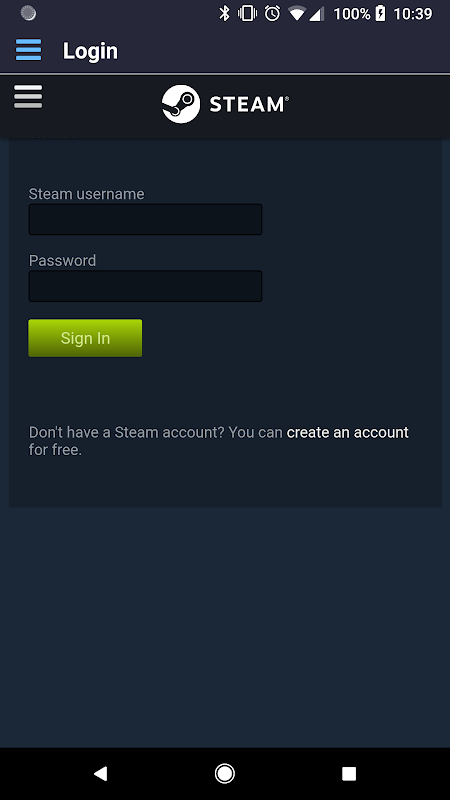Viewport: 450px width, 800px height.
Task: Open the gray Steam site hamburger menu
Action: 28,96
